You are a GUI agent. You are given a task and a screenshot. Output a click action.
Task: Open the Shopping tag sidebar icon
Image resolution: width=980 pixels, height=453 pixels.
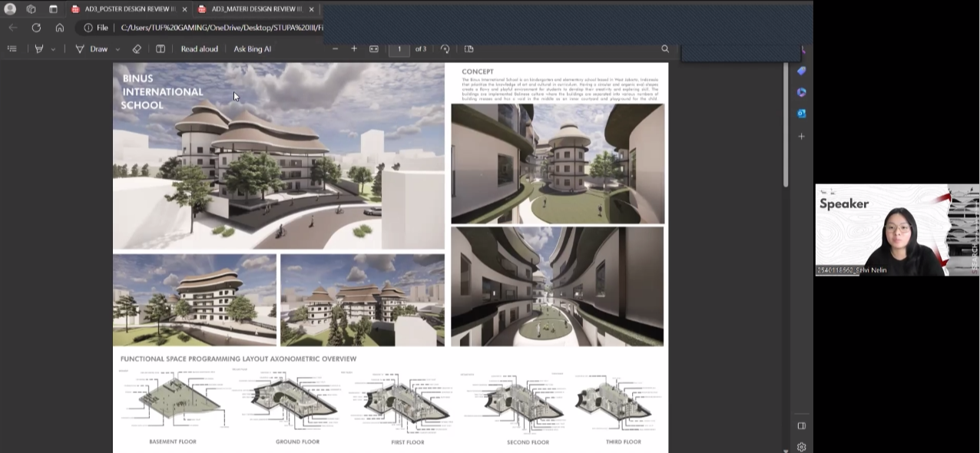point(801,71)
